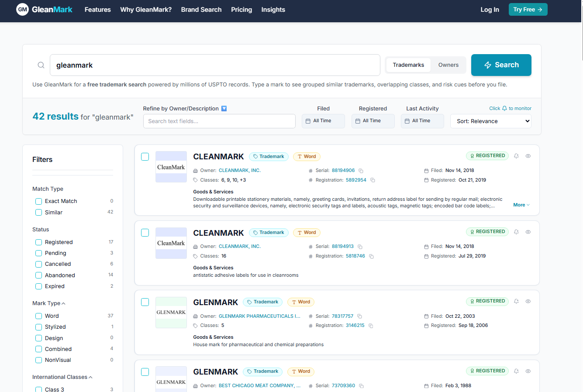
Task: Run the search with Search button
Action: click(x=501, y=65)
